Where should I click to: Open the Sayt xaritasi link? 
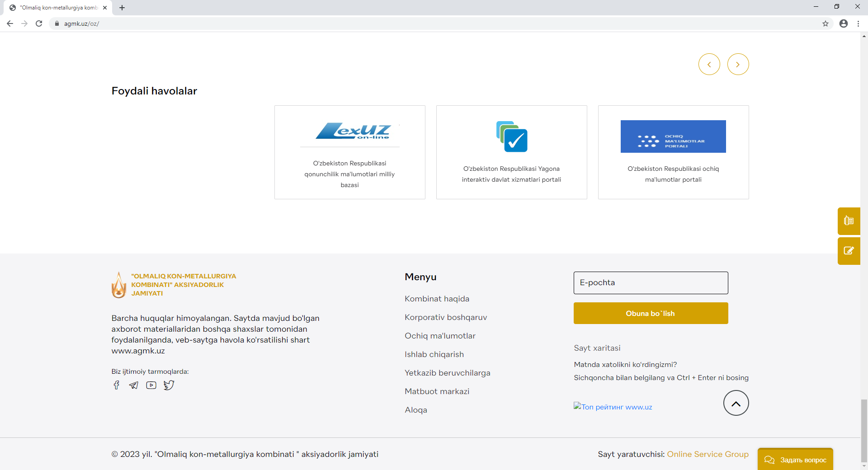click(597, 348)
